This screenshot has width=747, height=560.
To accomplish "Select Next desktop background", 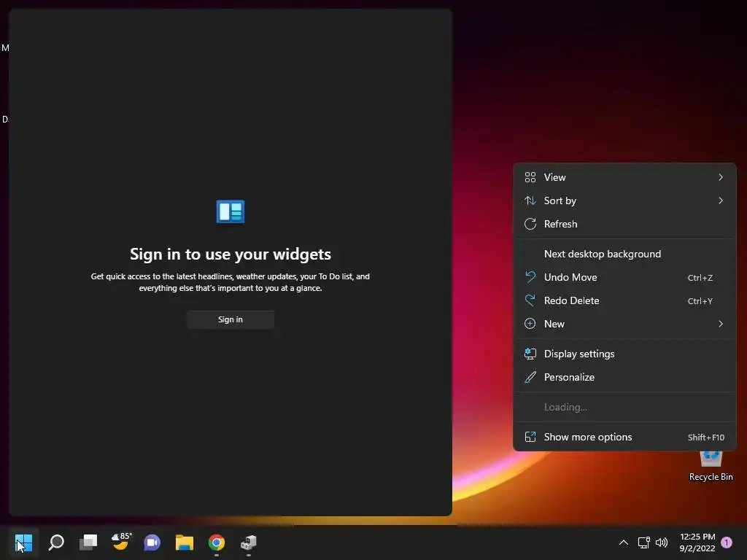I will pos(624,254).
